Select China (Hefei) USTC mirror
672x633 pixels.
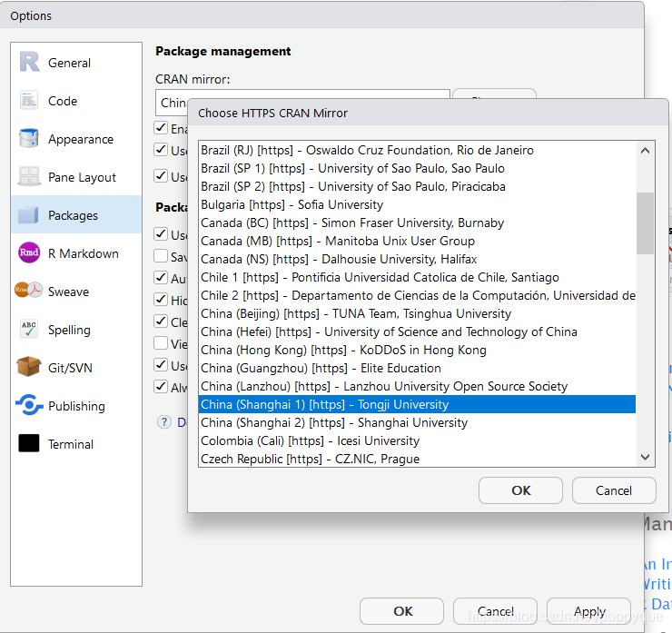pyautogui.click(x=417, y=331)
